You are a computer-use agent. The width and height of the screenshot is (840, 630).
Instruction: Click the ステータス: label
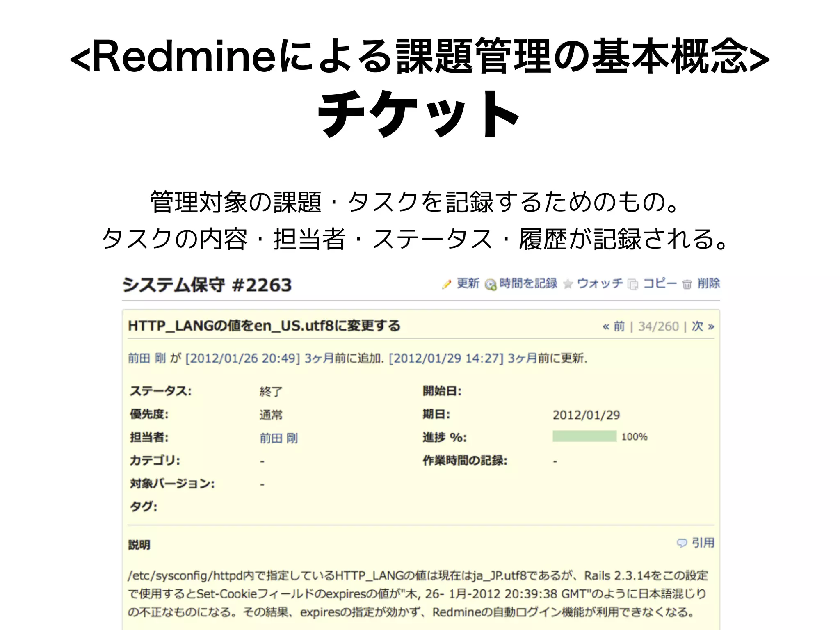click(x=161, y=391)
